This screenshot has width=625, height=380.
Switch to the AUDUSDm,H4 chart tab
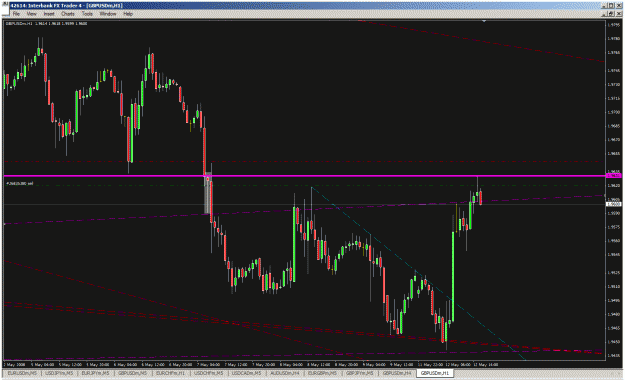pos(285,373)
